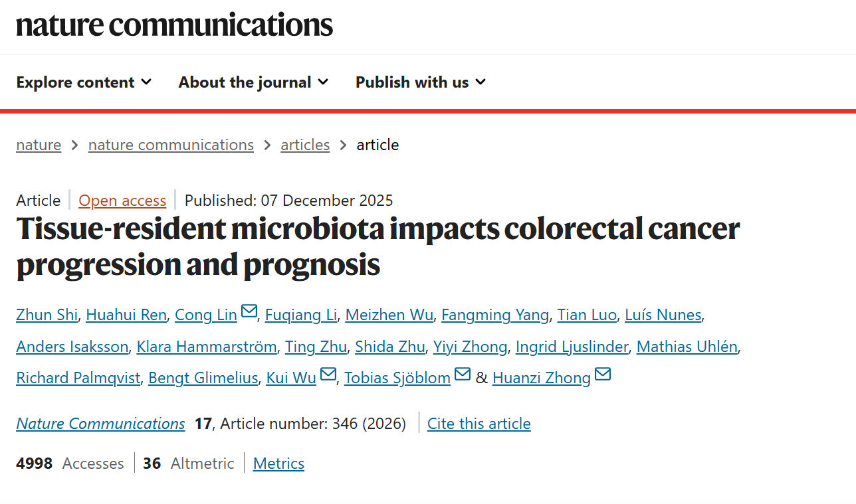Click author Richard Palmqvist link
856x504 pixels.
(78, 378)
